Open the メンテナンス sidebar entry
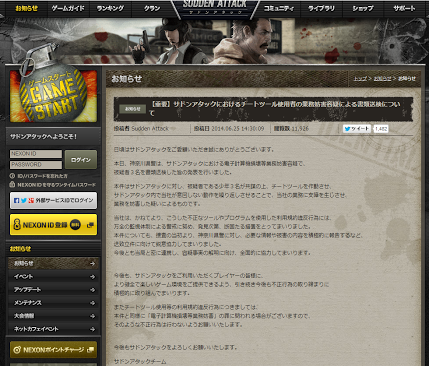Screen dimensions: 429x366 point(53,303)
